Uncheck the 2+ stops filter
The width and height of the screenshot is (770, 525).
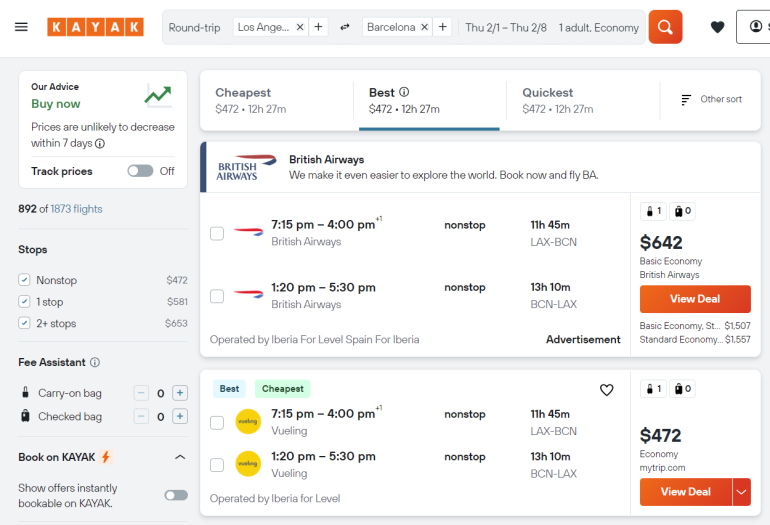[25, 323]
